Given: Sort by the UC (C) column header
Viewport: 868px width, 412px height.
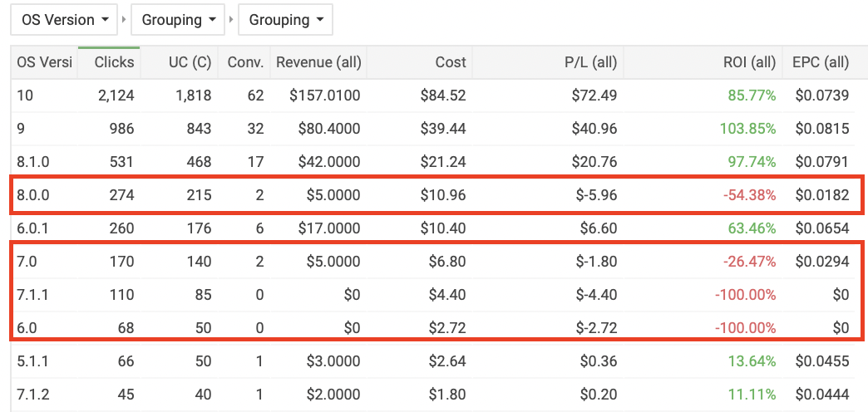Looking at the screenshot, I should click(180, 62).
